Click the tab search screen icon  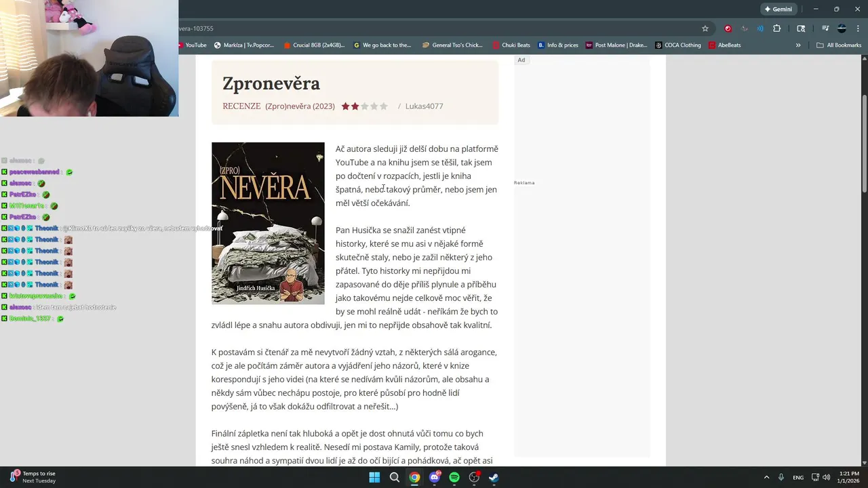coord(801,28)
